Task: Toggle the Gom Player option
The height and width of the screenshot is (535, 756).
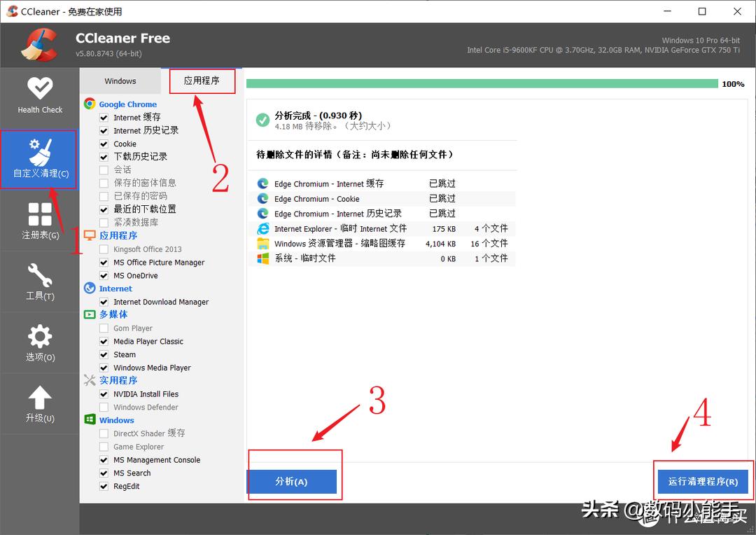Action: pos(103,328)
